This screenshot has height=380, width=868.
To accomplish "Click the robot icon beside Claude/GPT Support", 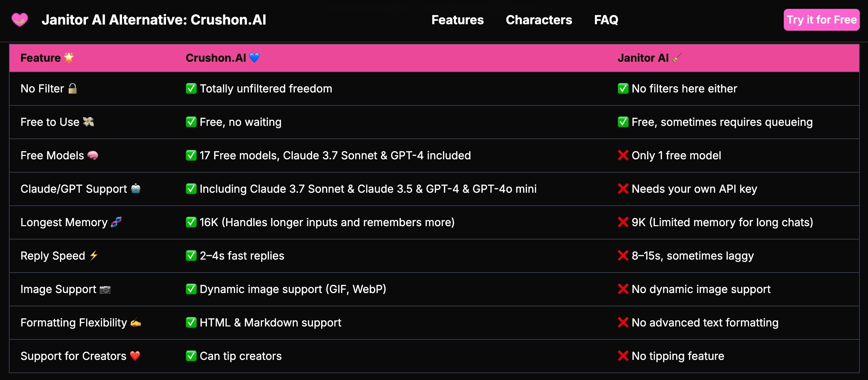I will tap(136, 189).
